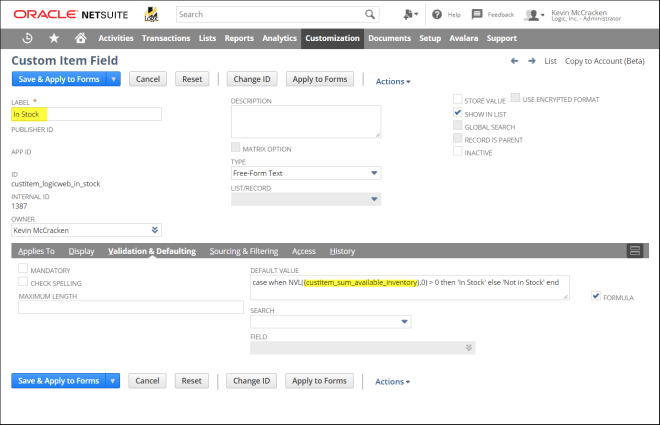
Task: Go to the Home house icon
Action: 80,38
